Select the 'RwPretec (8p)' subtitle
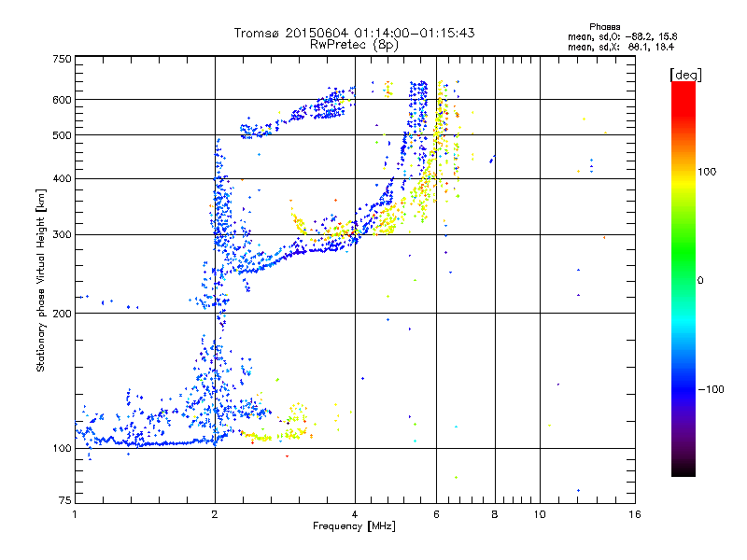 [x=354, y=45]
